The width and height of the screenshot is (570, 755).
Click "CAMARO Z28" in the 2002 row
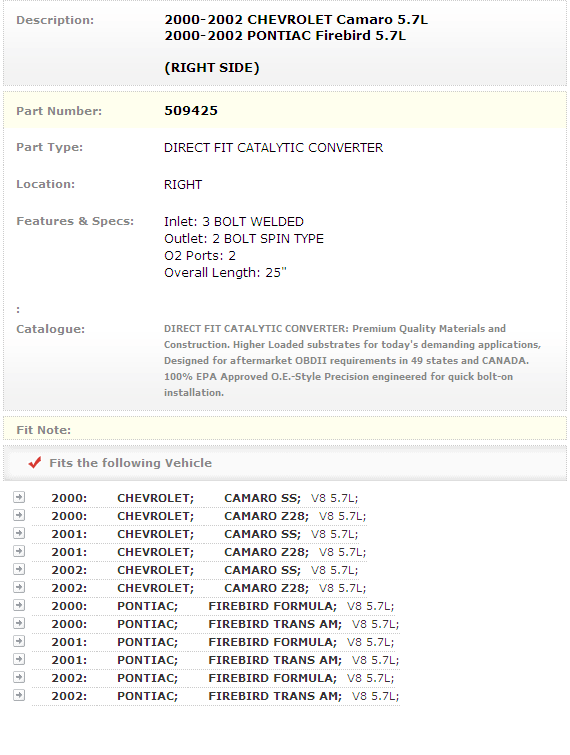266,588
